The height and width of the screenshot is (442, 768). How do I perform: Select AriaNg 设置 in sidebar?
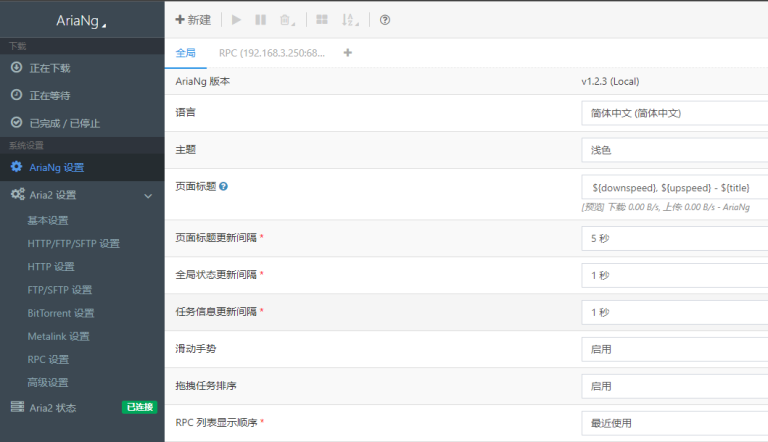tap(82, 167)
